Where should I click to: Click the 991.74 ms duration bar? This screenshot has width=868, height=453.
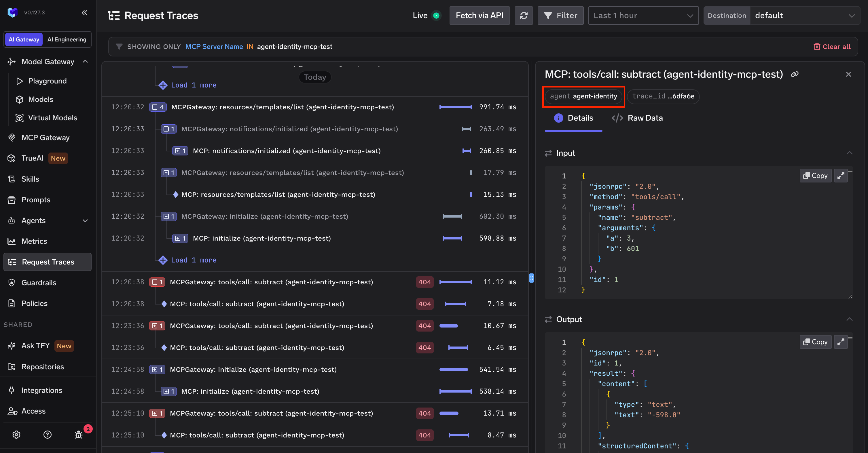[455, 107]
